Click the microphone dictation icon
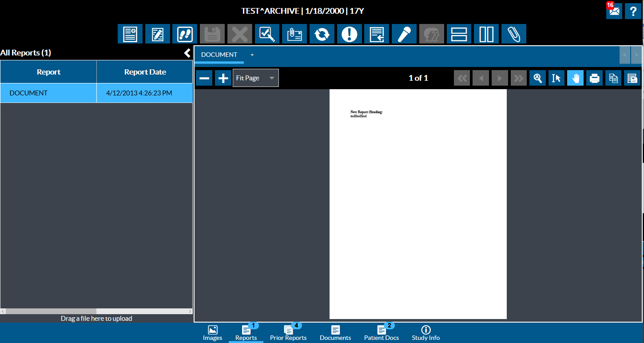The height and width of the screenshot is (343, 644). (404, 34)
